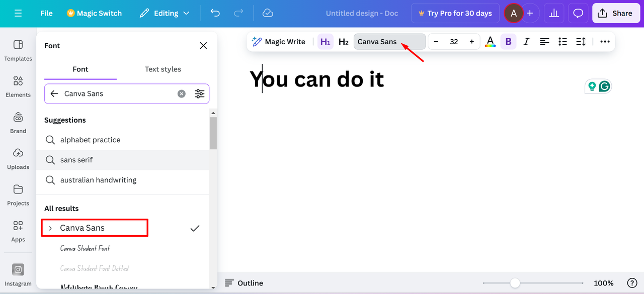Undo the last action
The height and width of the screenshot is (294, 644).
(215, 14)
